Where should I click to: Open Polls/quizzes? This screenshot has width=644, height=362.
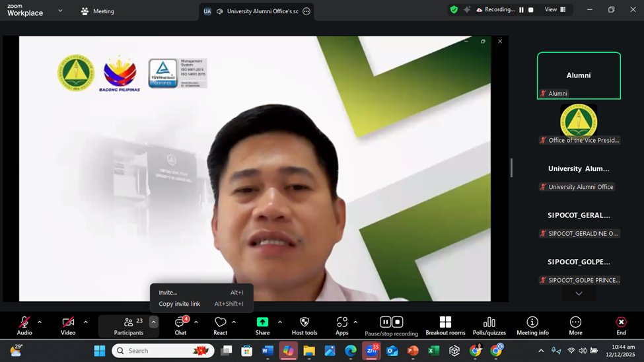point(489,324)
